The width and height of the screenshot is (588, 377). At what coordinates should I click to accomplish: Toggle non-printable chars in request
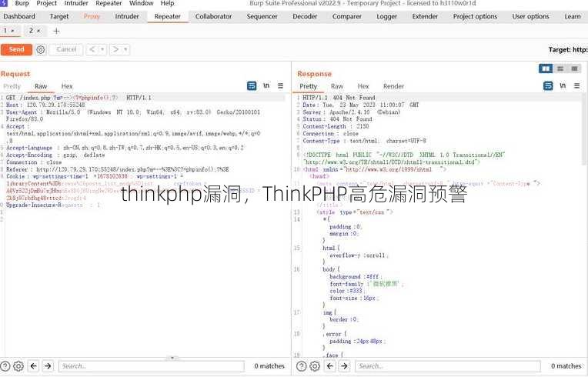266,86
